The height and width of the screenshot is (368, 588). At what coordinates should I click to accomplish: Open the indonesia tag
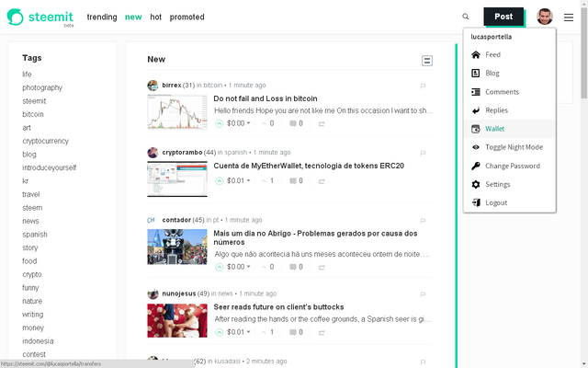[x=38, y=341]
